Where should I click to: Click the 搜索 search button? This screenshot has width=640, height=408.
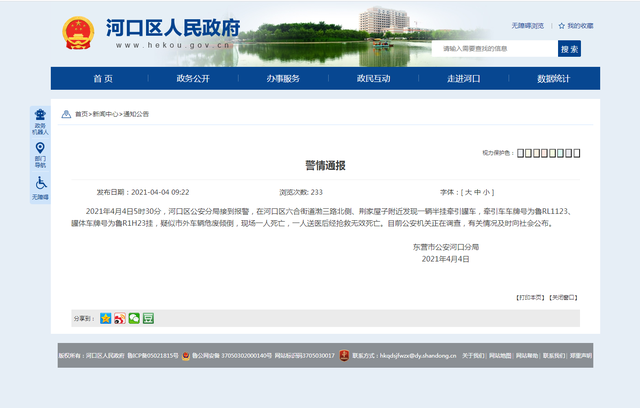coord(569,49)
